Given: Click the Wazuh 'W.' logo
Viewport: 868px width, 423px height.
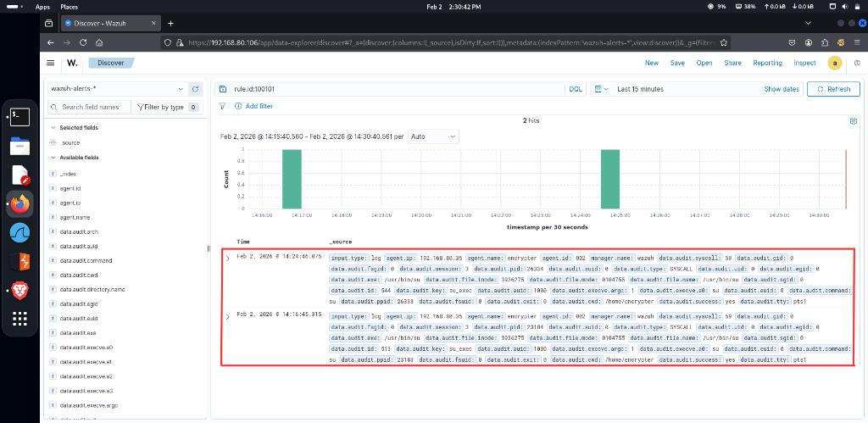Looking at the screenshot, I should pyautogui.click(x=72, y=63).
